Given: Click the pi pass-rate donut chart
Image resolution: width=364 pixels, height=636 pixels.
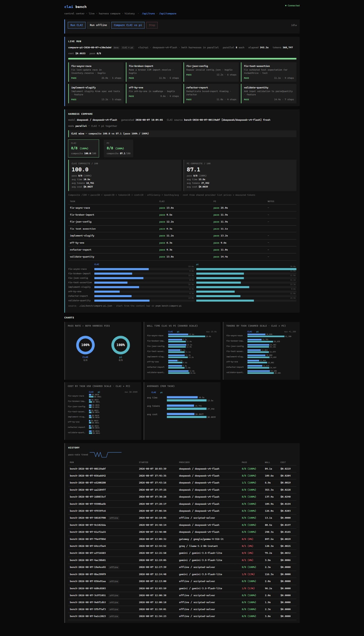Looking at the screenshot, I should 120,345.
